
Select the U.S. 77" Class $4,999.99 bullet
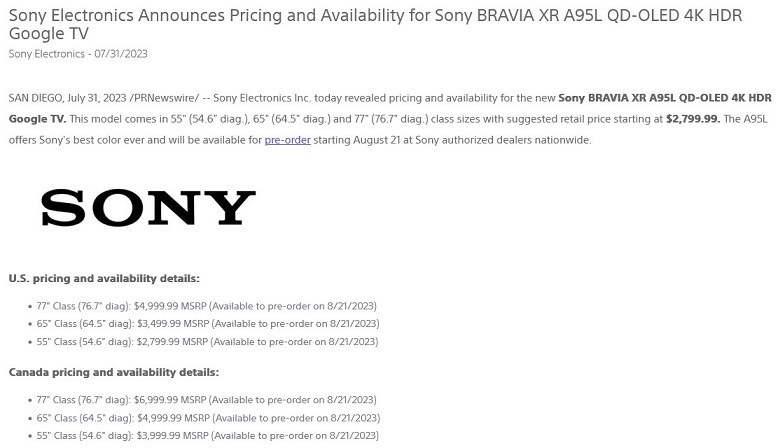pyautogui.click(x=206, y=306)
